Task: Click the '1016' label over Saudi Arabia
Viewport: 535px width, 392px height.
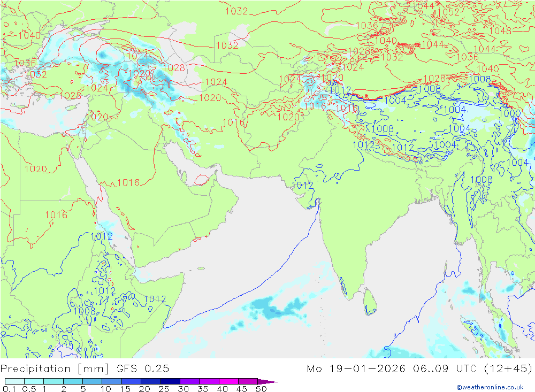Action: pyautogui.click(x=128, y=183)
